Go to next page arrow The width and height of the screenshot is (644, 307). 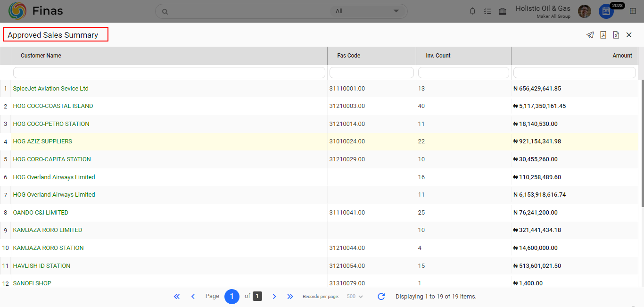tap(274, 297)
